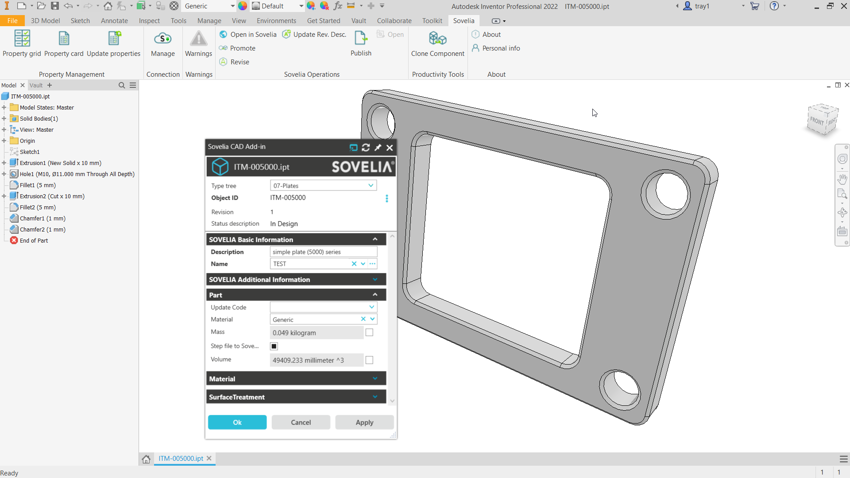Show Sovelia Warnings
Viewport: 850px width, 478px height.
198,43
